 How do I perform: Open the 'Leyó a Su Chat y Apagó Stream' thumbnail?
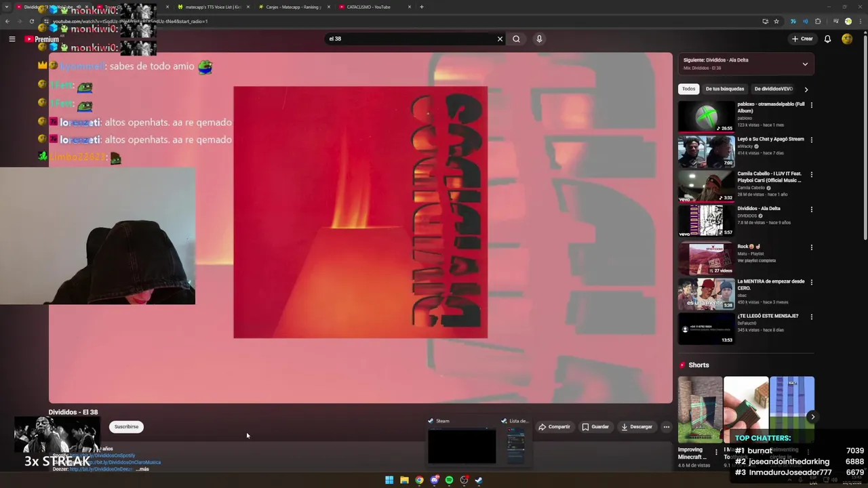point(706,151)
